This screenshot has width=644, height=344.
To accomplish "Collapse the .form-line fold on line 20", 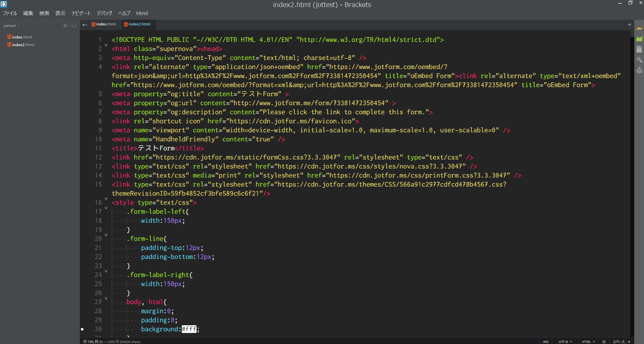I will tap(106, 235).
